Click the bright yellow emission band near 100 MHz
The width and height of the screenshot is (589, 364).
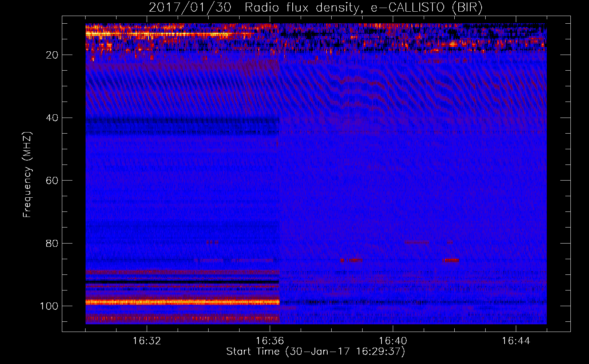(x=182, y=302)
